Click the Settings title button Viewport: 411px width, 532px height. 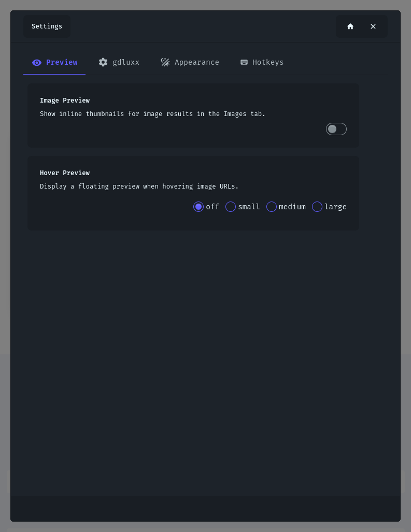[47, 26]
